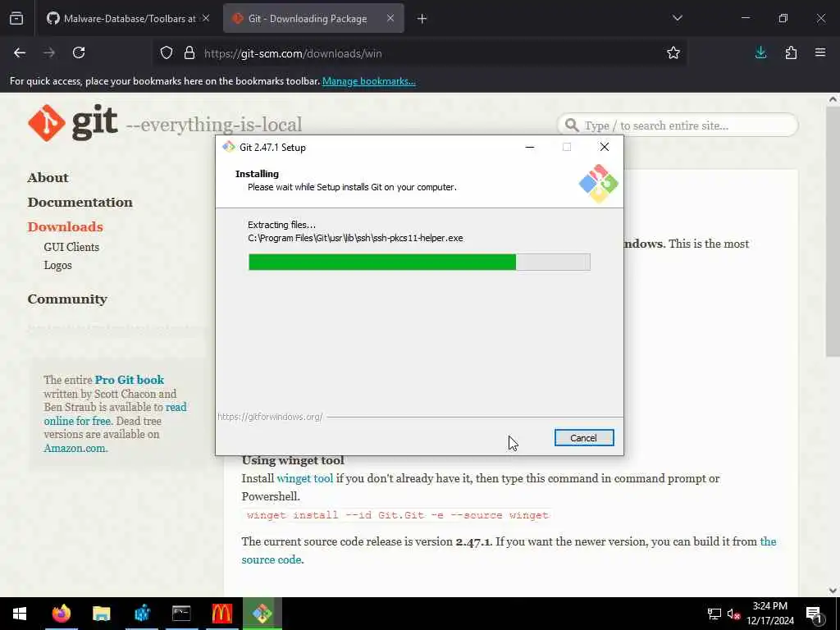Image resolution: width=840 pixels, height=630 pixels.
Task: Open File Explorer from the taskbar
Action: [x=101, y=614]
